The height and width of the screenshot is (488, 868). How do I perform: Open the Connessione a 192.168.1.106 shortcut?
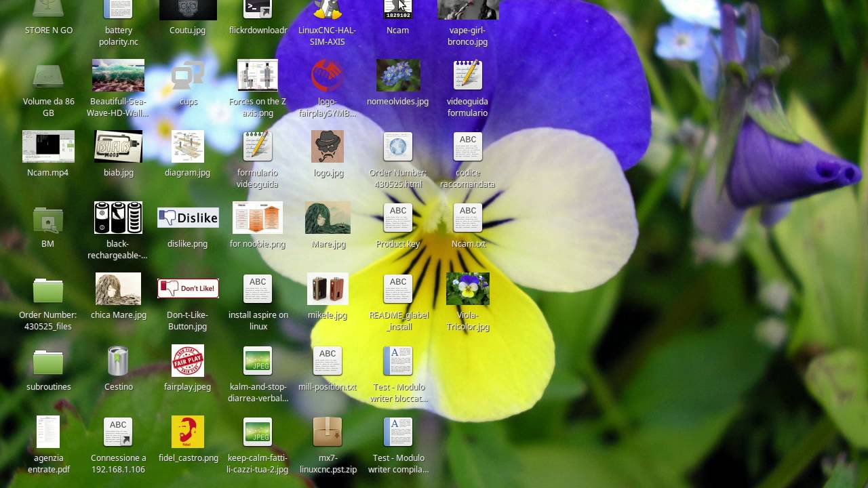(x=118, y=432)
